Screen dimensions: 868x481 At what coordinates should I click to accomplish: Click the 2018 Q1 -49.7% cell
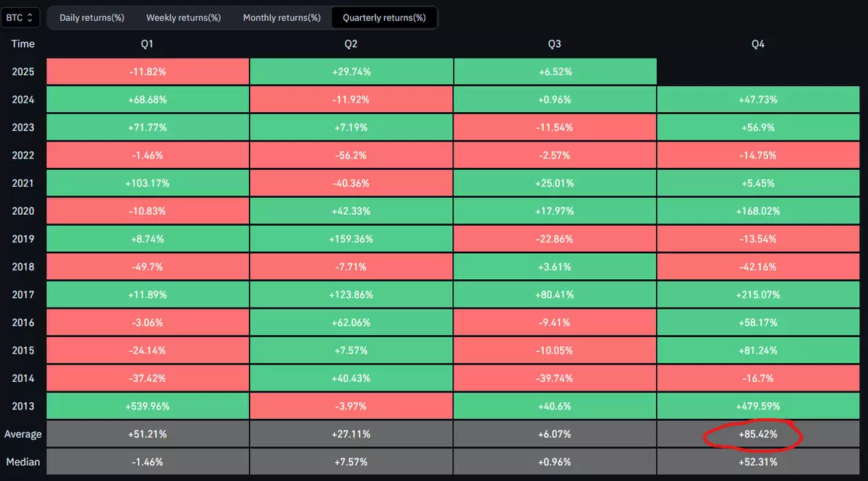click(148, 267)
